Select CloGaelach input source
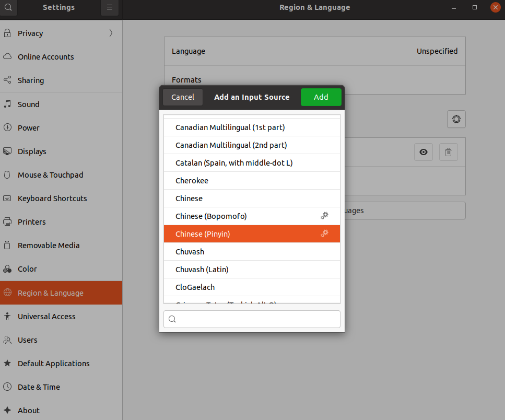 pyautogui.click(x=252, y=287)
